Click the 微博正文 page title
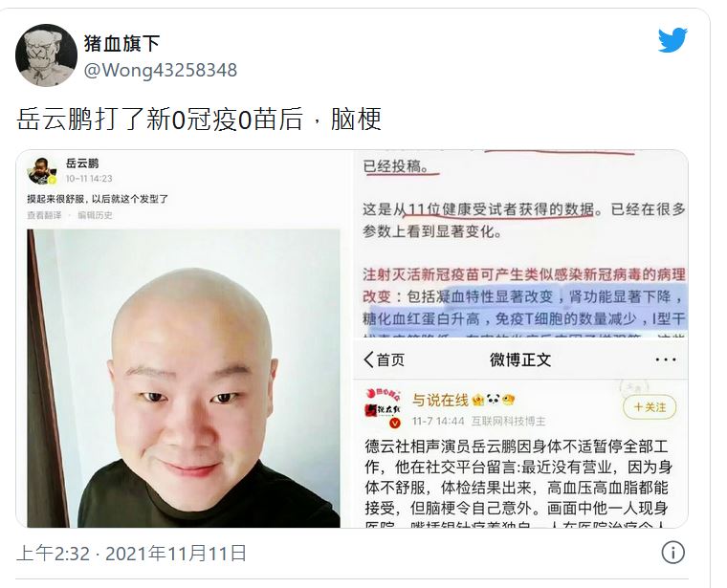This screenshot has width=727, height=588. tap(520, 359)
